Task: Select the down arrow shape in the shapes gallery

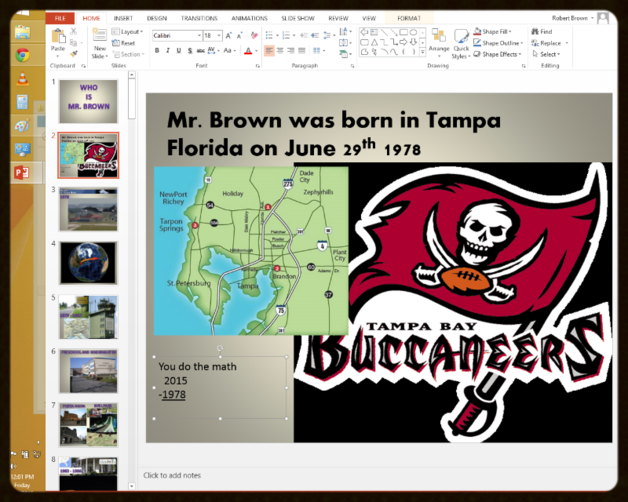Action: pyautogui.click(x=413, y=42)
